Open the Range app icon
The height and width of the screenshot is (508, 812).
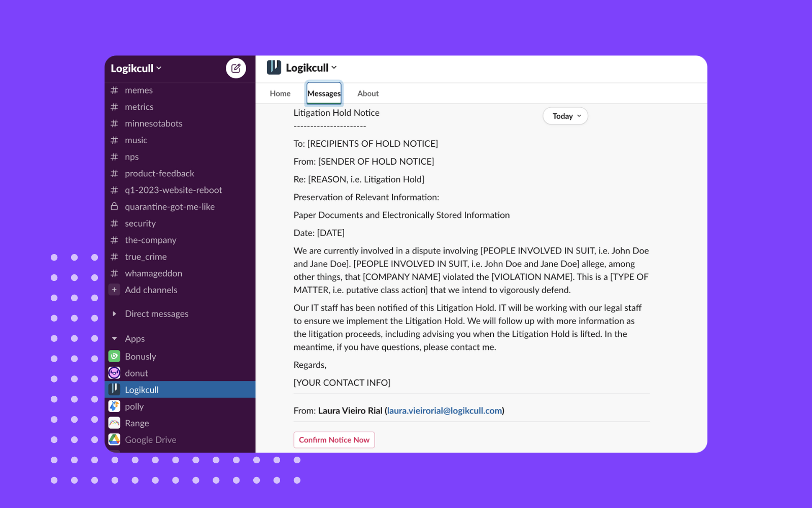tap(114, 423)
